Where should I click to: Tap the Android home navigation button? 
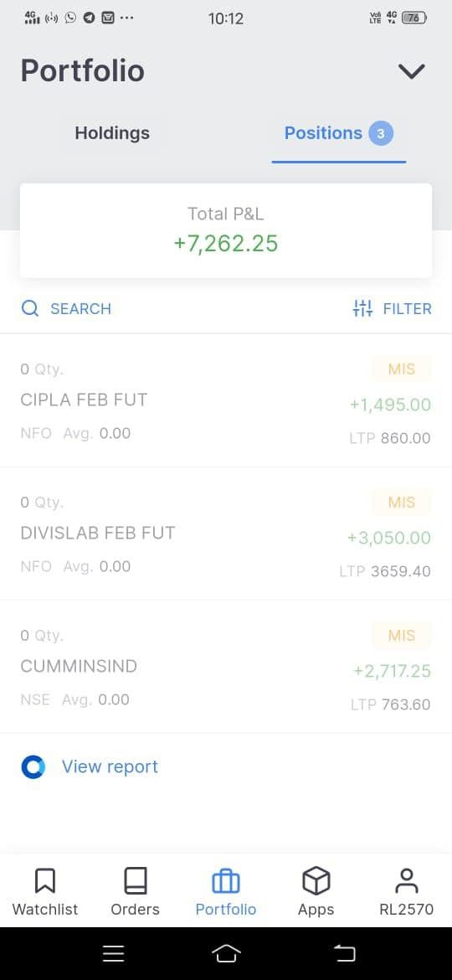click(226, 953)
